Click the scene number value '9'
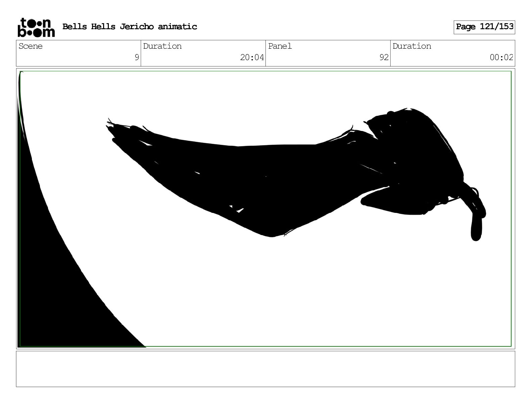The image size is (532, 411). pyautogui.click(x=137, y=57)
